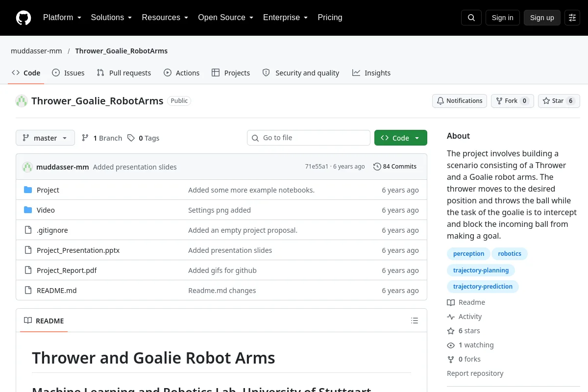Click the branch icon beside 1 Branch
Screen dimensions: 588x392
[85, 138]
